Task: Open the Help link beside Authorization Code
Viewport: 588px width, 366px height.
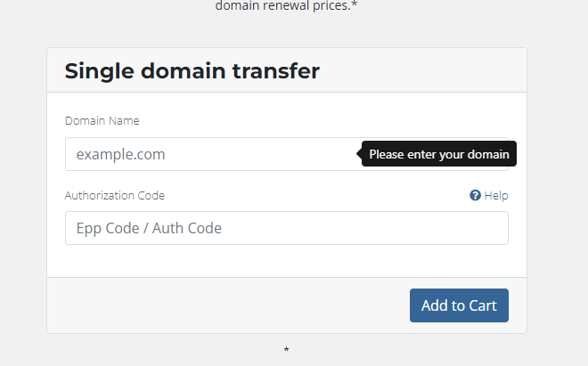Action: 489,195
